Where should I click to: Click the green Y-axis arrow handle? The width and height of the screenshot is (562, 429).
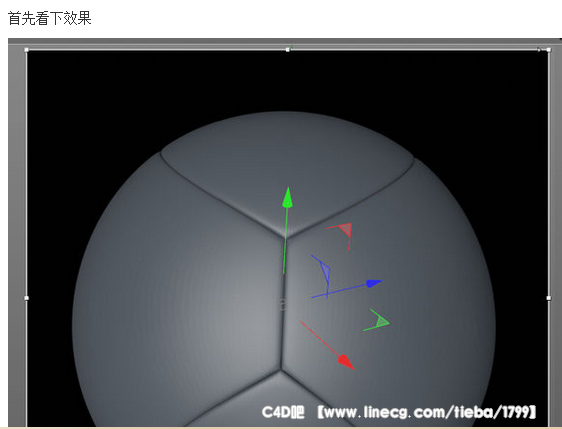287,197
